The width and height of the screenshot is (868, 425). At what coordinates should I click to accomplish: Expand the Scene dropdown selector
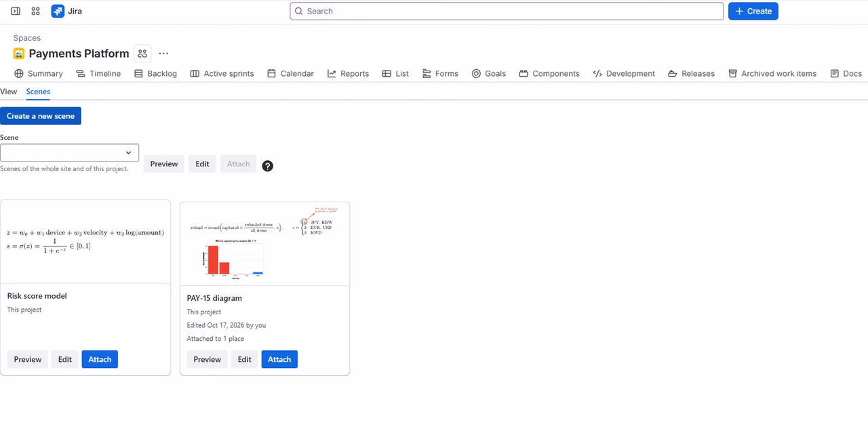point(69,153)
